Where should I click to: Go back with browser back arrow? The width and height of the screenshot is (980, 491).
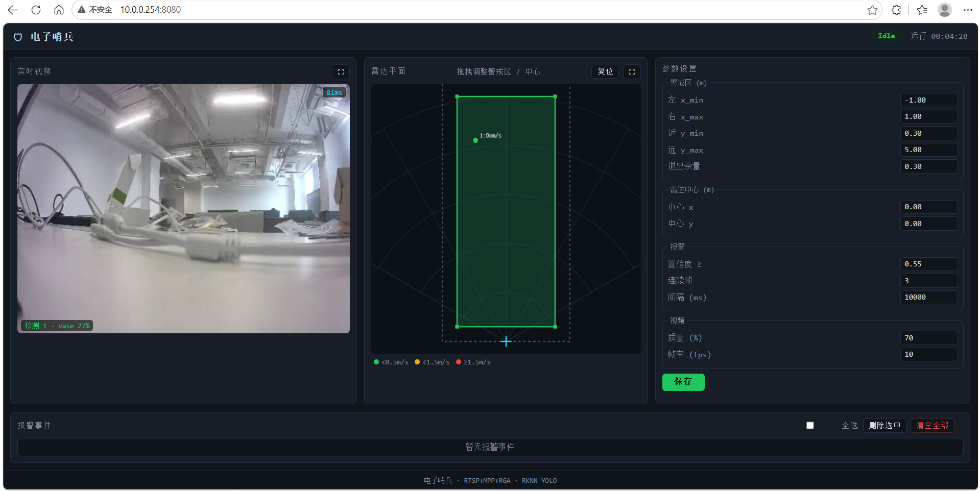point(13,10)
